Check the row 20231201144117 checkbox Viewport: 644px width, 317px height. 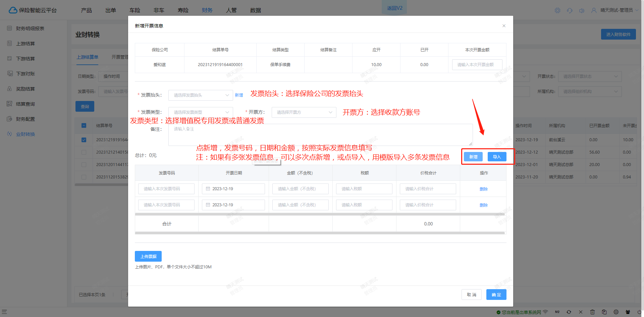click(x=84, y=165)
